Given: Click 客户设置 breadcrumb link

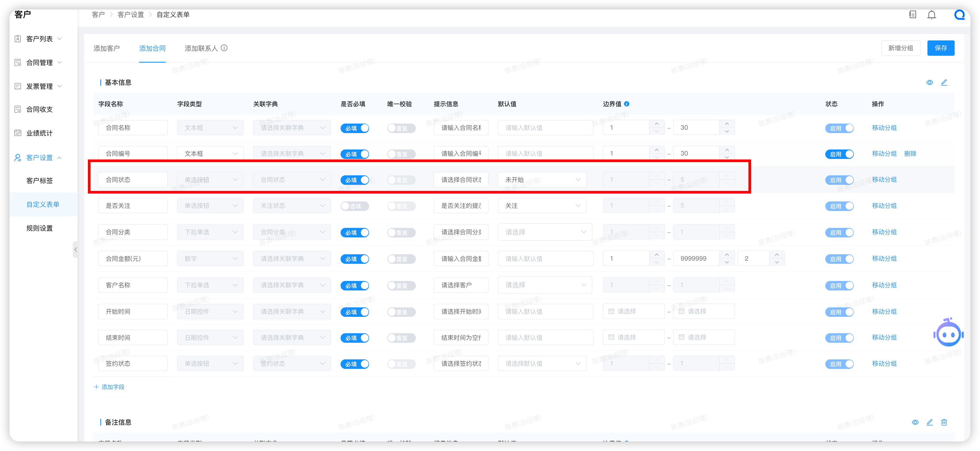Looking at the screenshot, I should (130, 15).
